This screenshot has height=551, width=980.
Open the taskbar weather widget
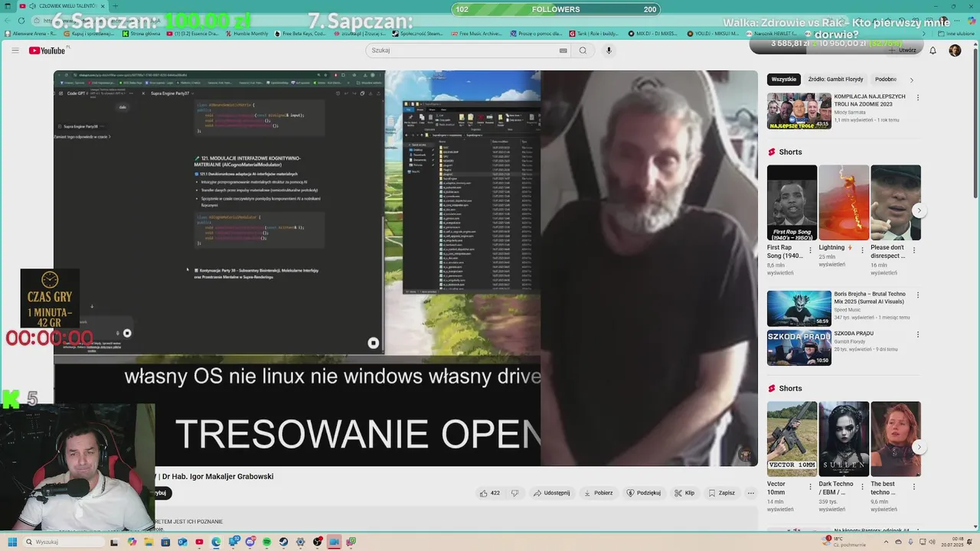842,542
